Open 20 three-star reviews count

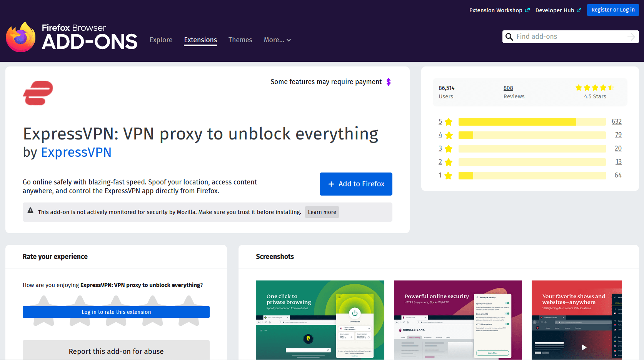618,148
